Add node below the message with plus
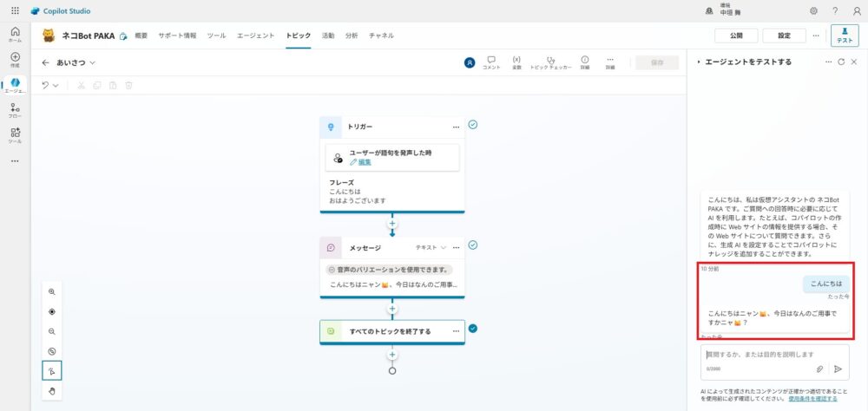The image size is (868, 411). (x=392, y=309)
